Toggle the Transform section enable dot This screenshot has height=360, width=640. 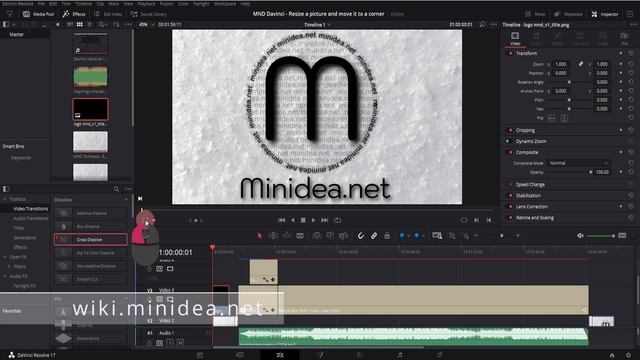pos(510,53)
